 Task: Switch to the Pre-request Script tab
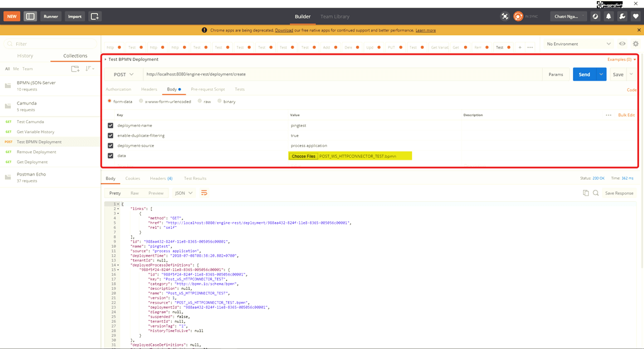click(x=208, y=89)
